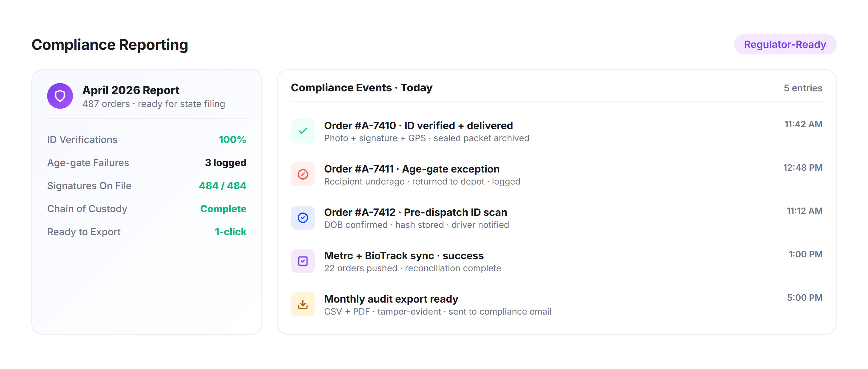Click 'Photo + signature + GPS' detail line

(427, 138)
